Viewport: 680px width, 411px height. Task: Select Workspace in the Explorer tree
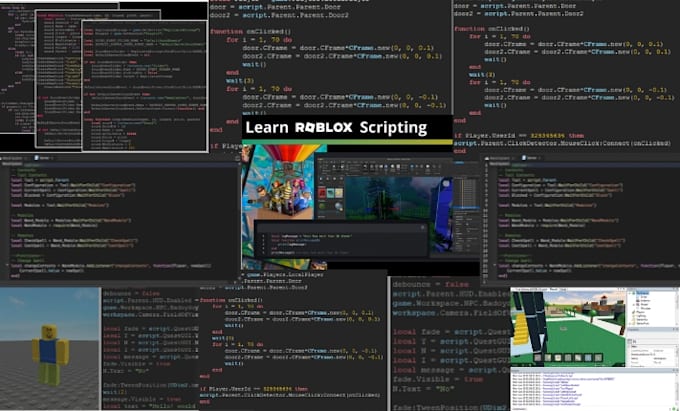pyautogui.click(x=642, y=293)
